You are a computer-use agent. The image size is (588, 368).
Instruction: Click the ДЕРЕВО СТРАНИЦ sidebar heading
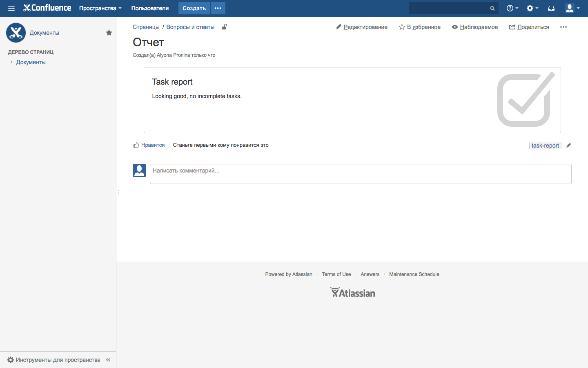[x=31, y=52]
